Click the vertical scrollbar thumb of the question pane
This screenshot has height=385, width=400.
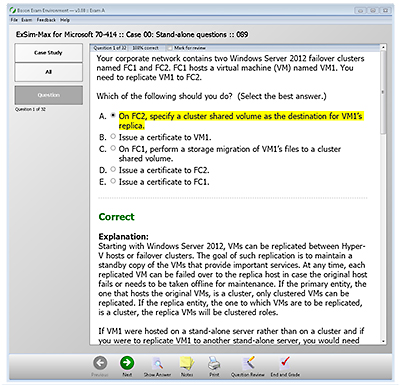(383, 92)
